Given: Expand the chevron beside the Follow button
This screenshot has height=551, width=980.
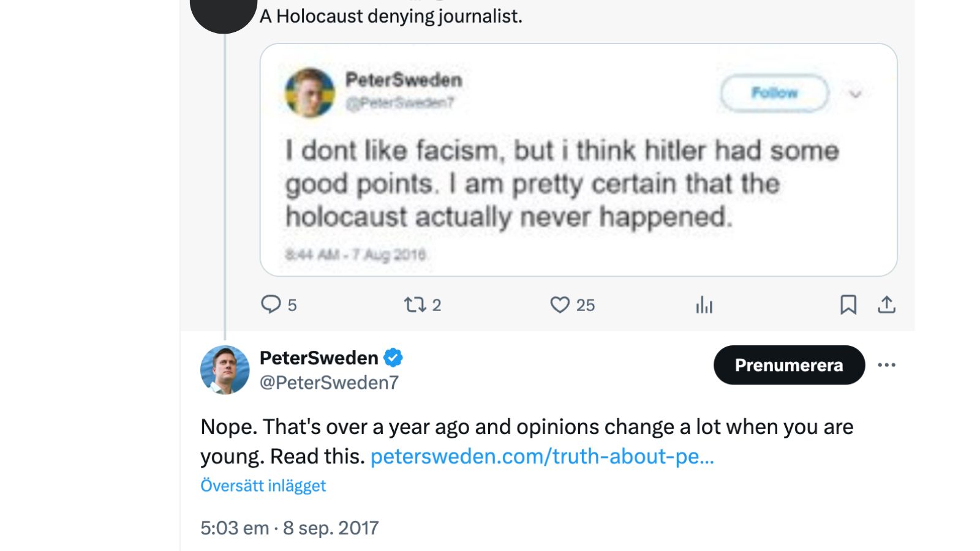Looking at the screenshot, I should [856, 94].
